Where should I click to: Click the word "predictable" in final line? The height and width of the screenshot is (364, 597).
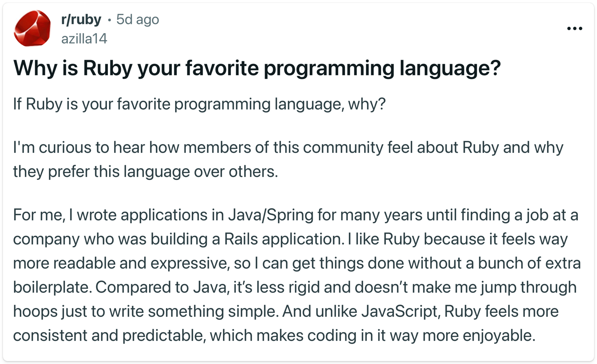[x=164, y=335]
